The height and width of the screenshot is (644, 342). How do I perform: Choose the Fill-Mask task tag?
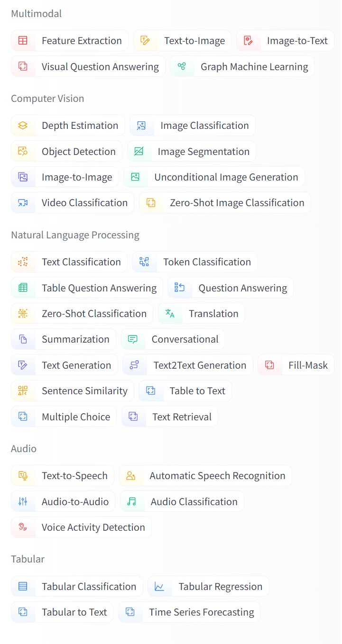(x=296, y=365)
